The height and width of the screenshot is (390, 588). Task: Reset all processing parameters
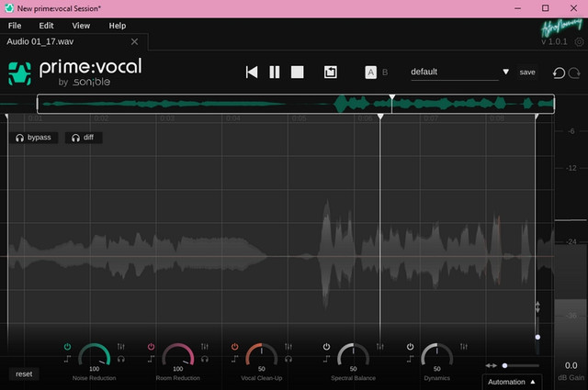point(24,373)
